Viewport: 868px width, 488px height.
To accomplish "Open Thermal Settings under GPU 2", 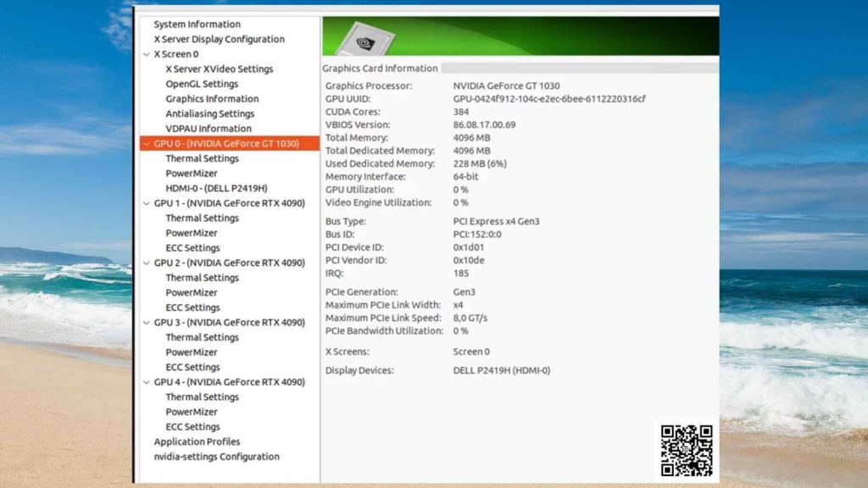I will (202, 278).
